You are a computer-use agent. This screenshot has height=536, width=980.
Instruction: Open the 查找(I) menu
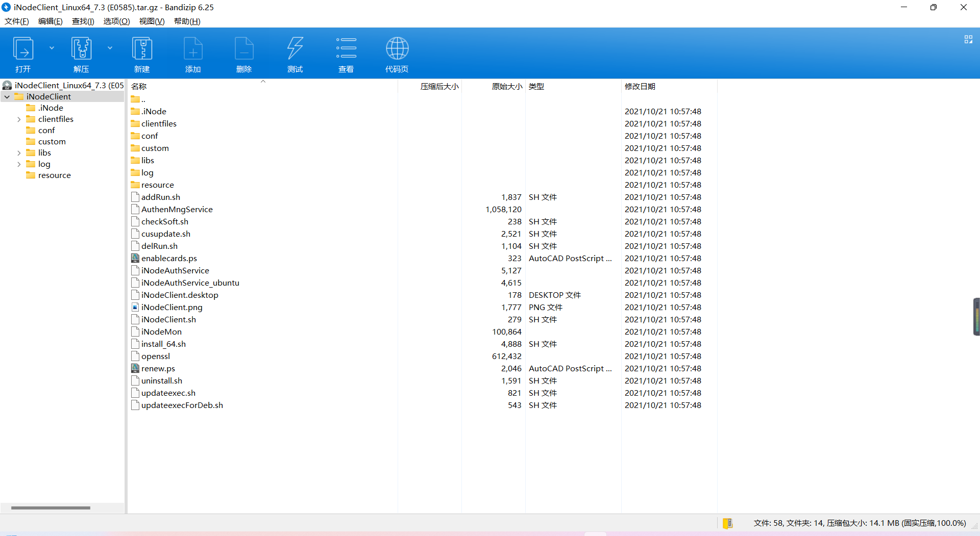83,21
